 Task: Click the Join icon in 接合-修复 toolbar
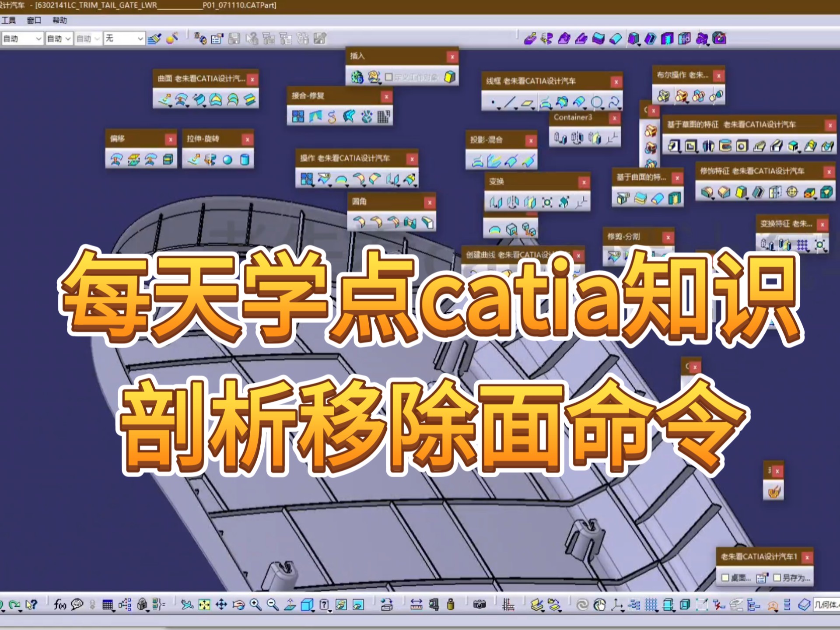pyautogui.click(x=298, y=116)
